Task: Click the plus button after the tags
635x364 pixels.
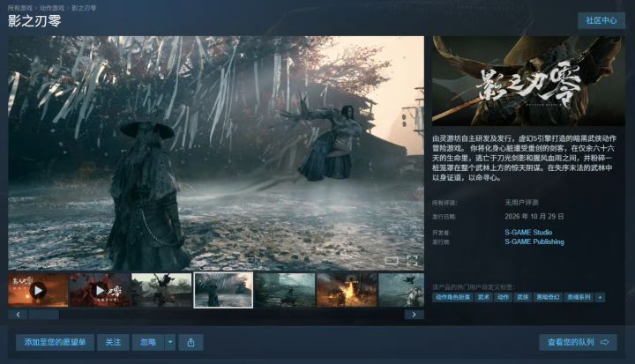Action: pyautogui.click(x=601, y=297)
